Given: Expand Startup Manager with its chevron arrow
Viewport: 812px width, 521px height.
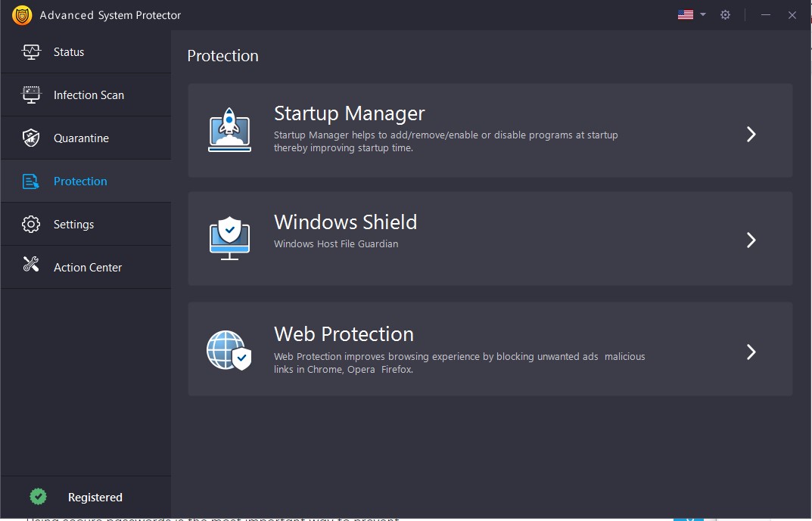Looking at the screenshot, I should pyautogui.click(x=751, y=133).
